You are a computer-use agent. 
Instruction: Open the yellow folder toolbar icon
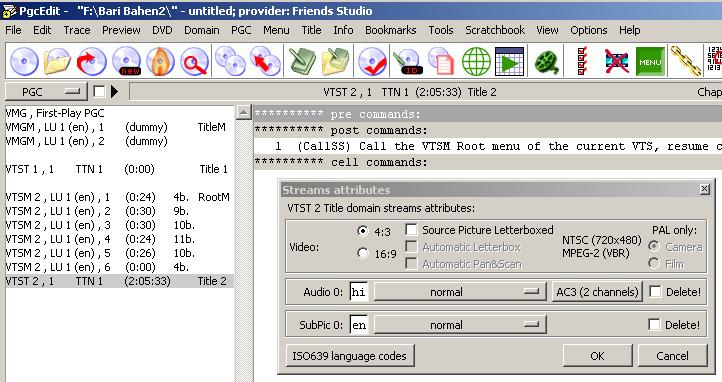(x=57, y=61)
